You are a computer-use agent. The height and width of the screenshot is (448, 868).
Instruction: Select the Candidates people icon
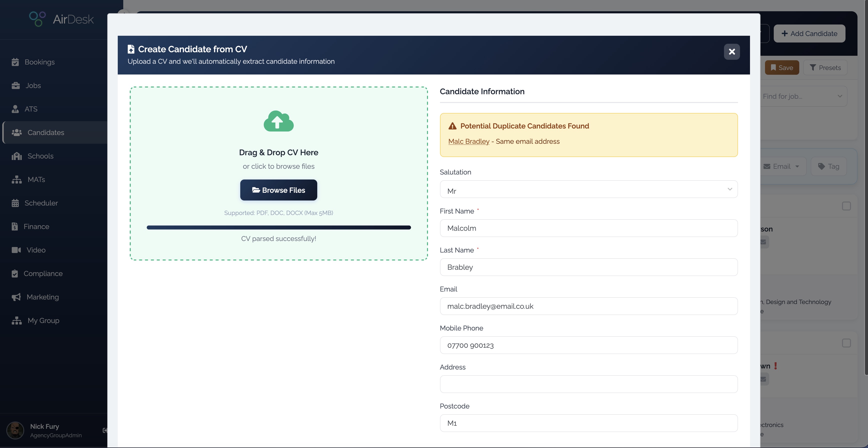pyautogui.click(x=16, y=132)
